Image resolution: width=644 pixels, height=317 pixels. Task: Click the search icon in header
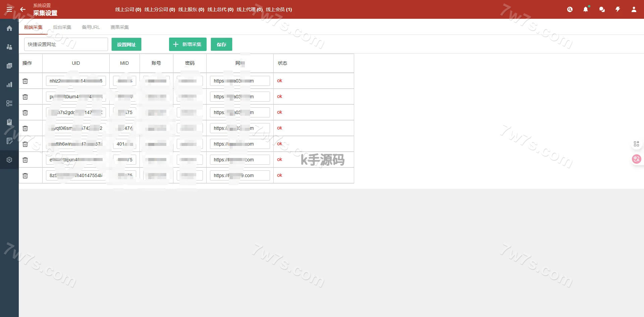(570, 9)
